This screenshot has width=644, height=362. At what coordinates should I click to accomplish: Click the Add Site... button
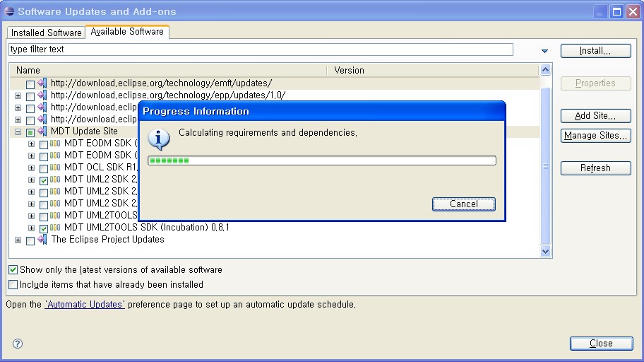pyautogui.click(x=595, y=116)
